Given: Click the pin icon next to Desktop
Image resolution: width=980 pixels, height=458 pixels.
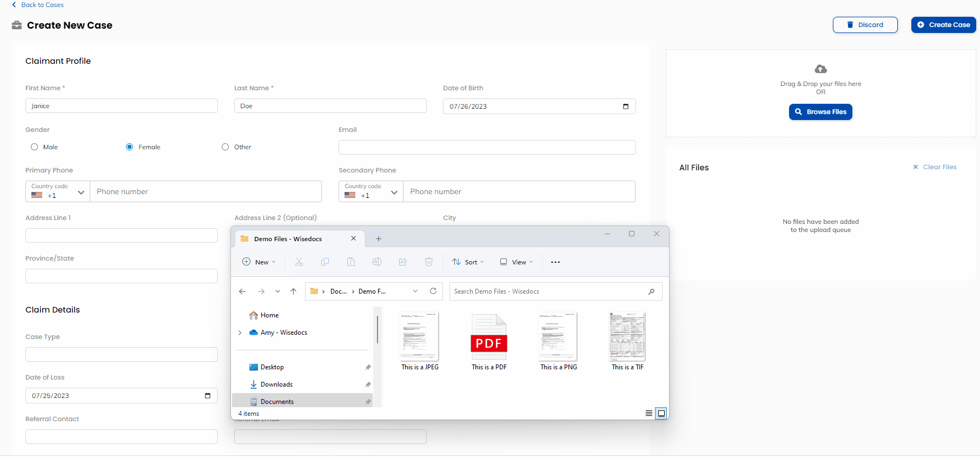Looking at the screenshot, I should (368, 367).
